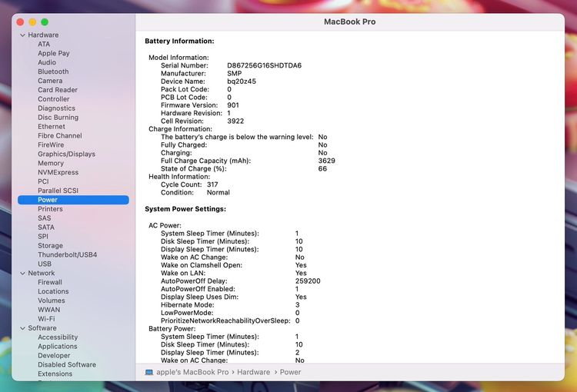Select Bluetooth hardware entry
577x392 pixels.
pyautogui.click(x=53, y=71)
